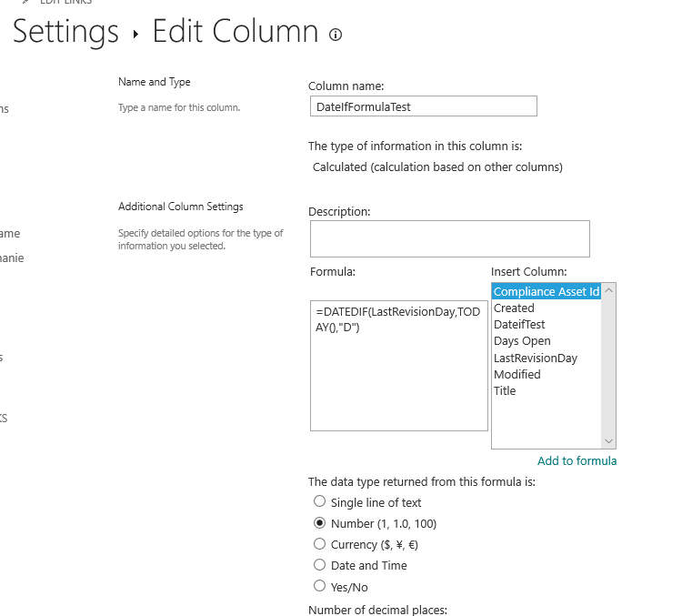This screenshot has height=616, width=692.
Task: Click the Column name input field
Action: point(423,106)
